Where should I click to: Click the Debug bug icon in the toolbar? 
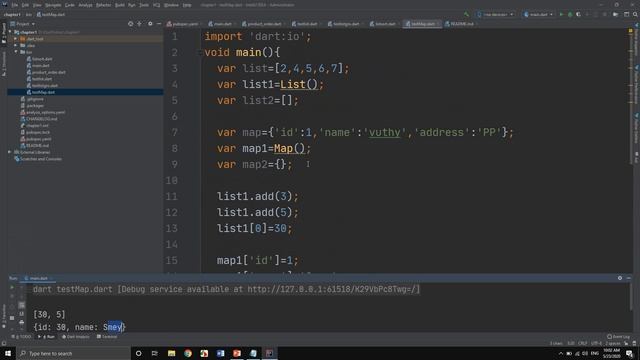pyautogui.click(x=570, y=14)
